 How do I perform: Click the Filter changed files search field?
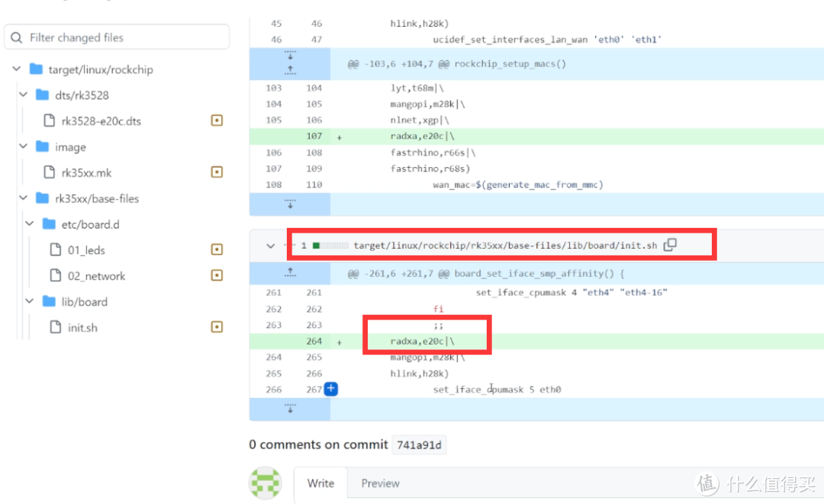[x=117, y=37]
